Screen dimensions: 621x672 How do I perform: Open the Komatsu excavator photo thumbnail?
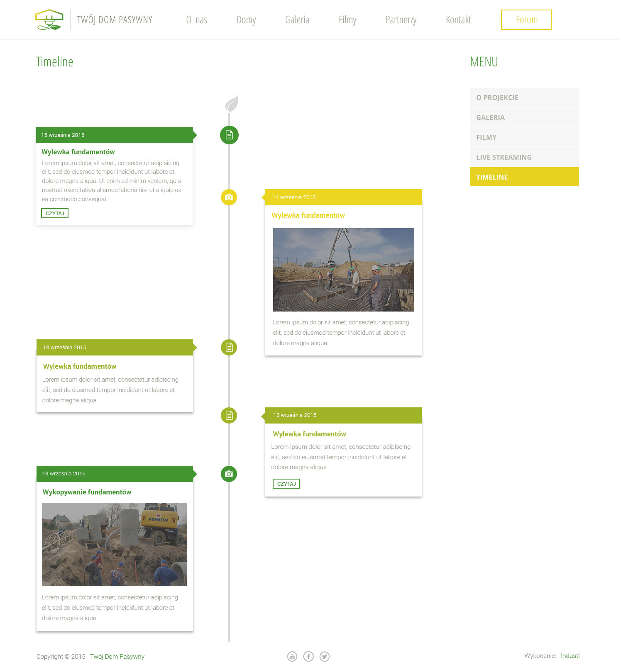(115, 544)
